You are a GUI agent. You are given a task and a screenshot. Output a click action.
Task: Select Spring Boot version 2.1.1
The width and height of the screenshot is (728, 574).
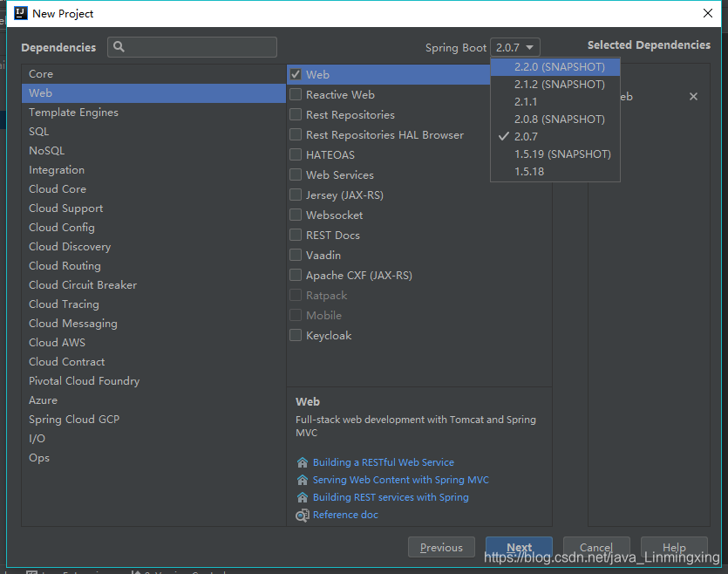(555, 102)
